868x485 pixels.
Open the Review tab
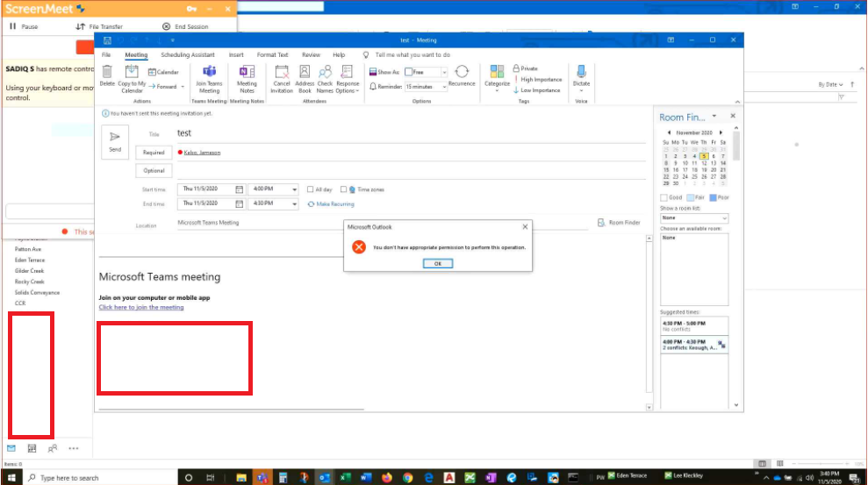(311, 54)
